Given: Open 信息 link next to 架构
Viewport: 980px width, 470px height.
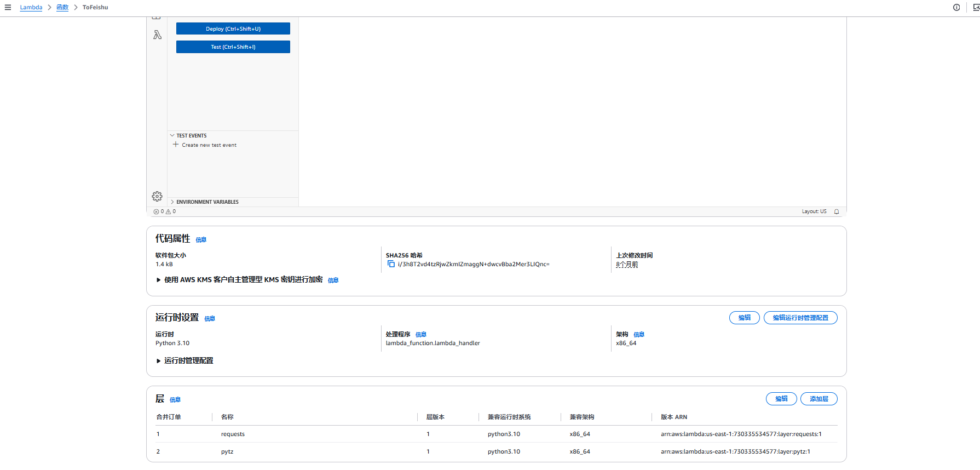Looking at the screenshot, I should pos(639,334).
